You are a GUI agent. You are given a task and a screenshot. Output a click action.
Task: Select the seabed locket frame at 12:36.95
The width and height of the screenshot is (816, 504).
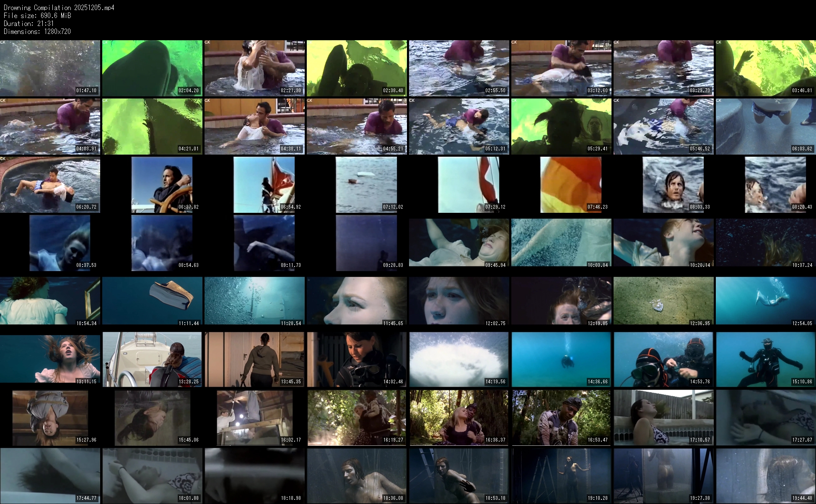pos(663,301)
